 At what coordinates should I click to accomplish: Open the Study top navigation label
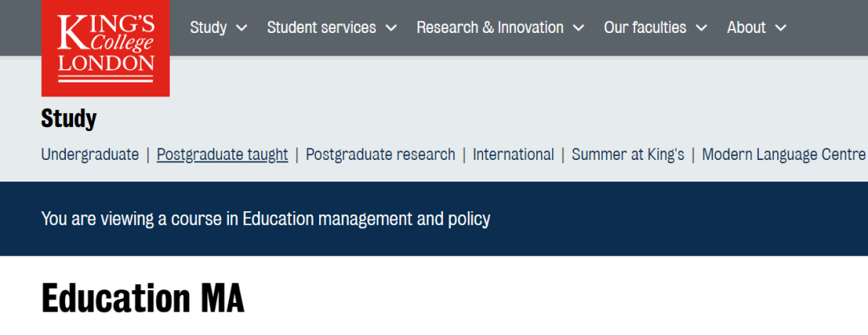point(208,27)
